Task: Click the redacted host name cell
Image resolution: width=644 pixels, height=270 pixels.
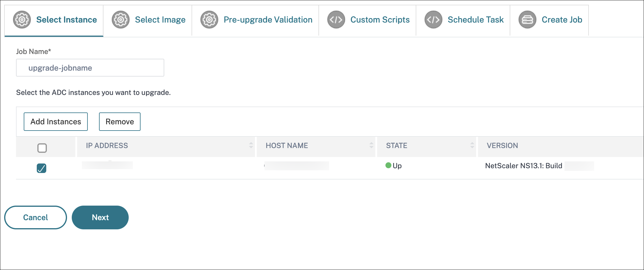Action: tap(297, 166)
